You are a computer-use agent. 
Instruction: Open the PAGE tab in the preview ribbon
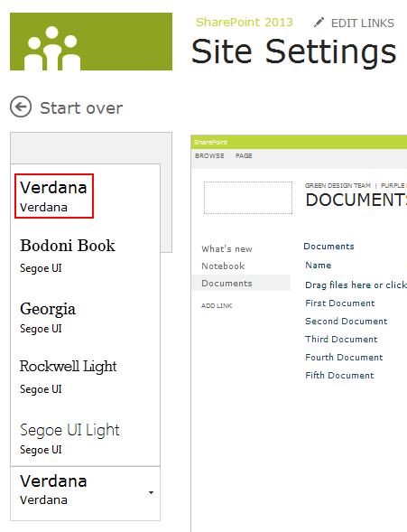point(244,155)
